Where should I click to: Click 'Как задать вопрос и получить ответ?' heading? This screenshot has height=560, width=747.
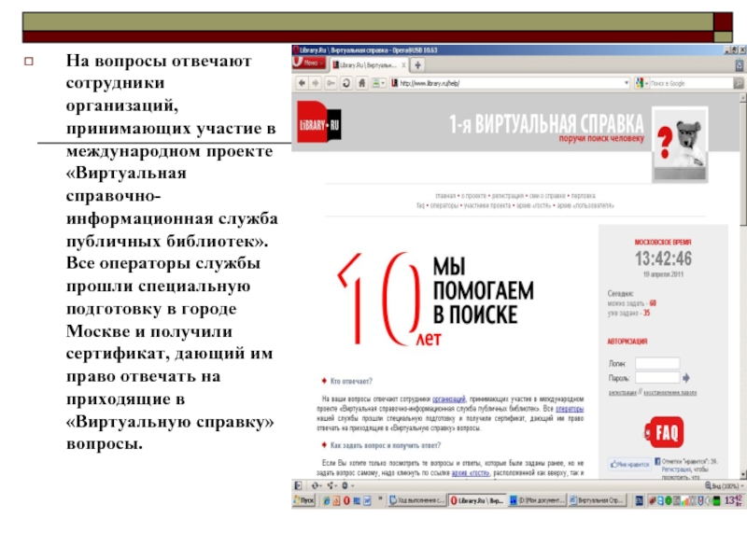coord(385,445)
